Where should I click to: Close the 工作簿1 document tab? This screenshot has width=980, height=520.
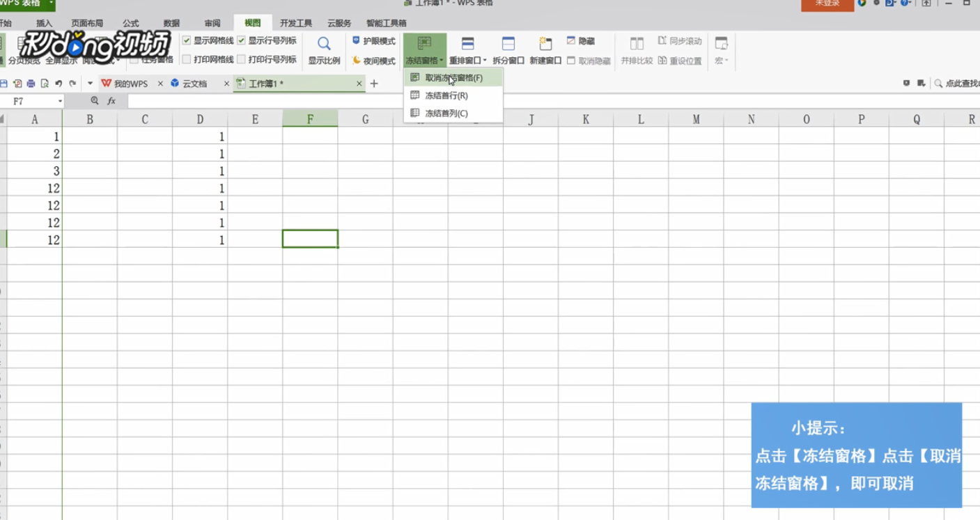359,84
